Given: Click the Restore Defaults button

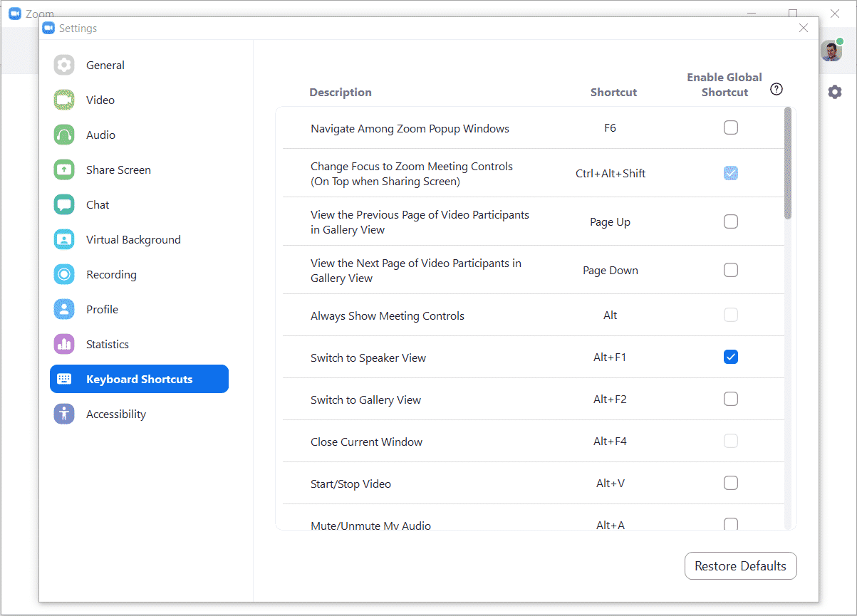Looking at the screenshot, I should (740, 566).
